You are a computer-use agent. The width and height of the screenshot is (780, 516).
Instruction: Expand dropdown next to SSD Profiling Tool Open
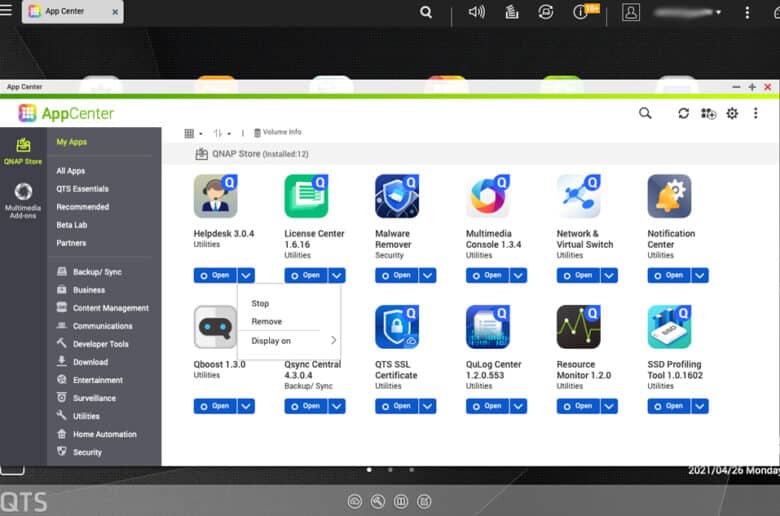click(x=700, y=406)
